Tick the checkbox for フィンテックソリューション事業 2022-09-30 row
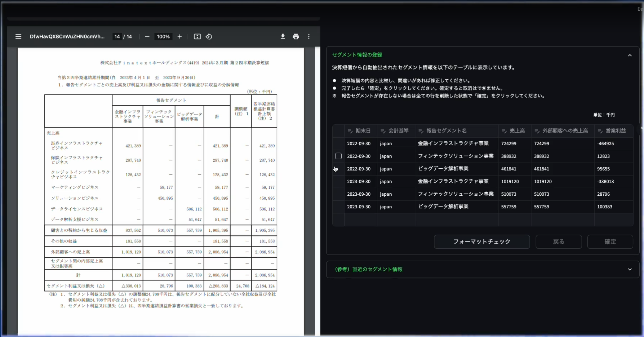 [x=338, y=156]
